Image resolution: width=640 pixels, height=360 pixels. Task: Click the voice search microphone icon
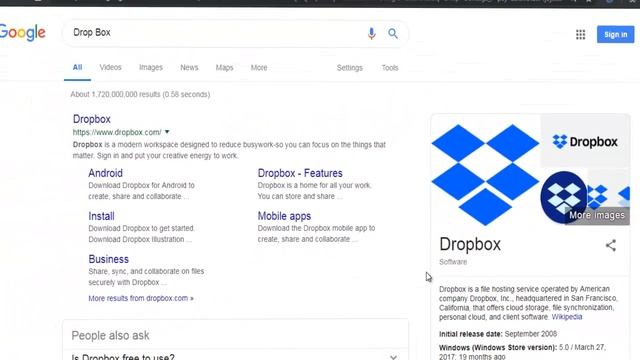click(x=371, y=33)
